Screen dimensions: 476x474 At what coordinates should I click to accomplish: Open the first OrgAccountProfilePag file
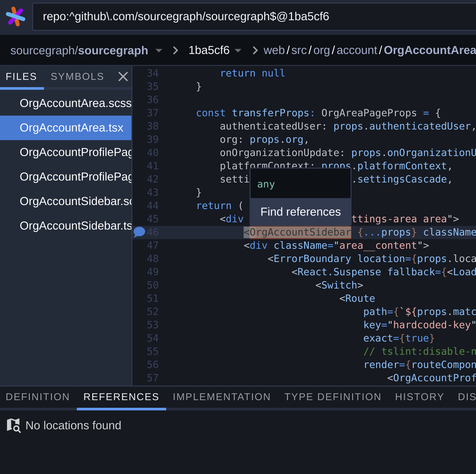tap(66, 152)
